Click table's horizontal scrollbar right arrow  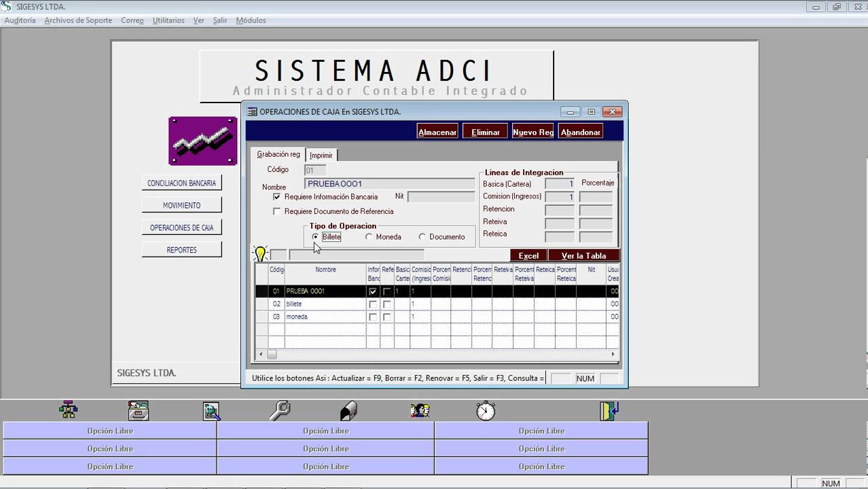coord(613,354)
